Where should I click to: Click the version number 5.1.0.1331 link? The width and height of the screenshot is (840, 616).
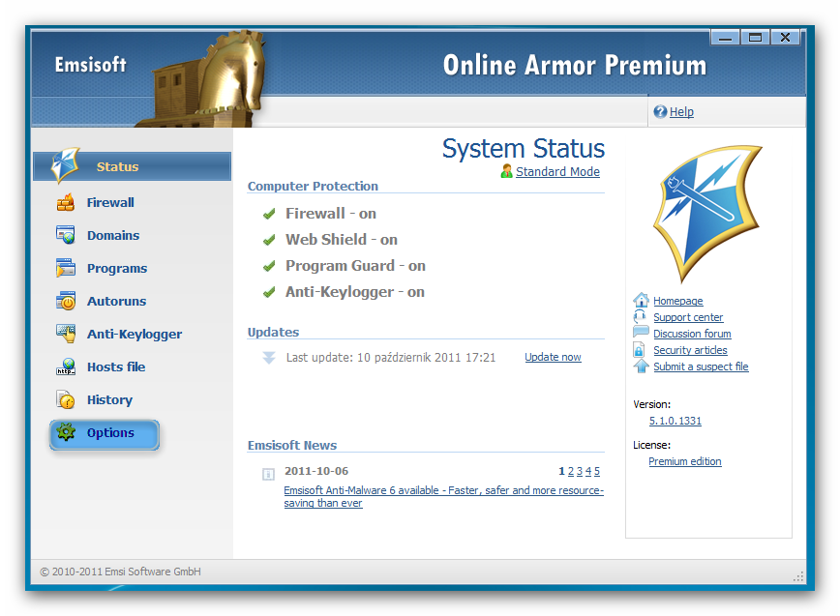pyautogui.click(x=675, y=421)
